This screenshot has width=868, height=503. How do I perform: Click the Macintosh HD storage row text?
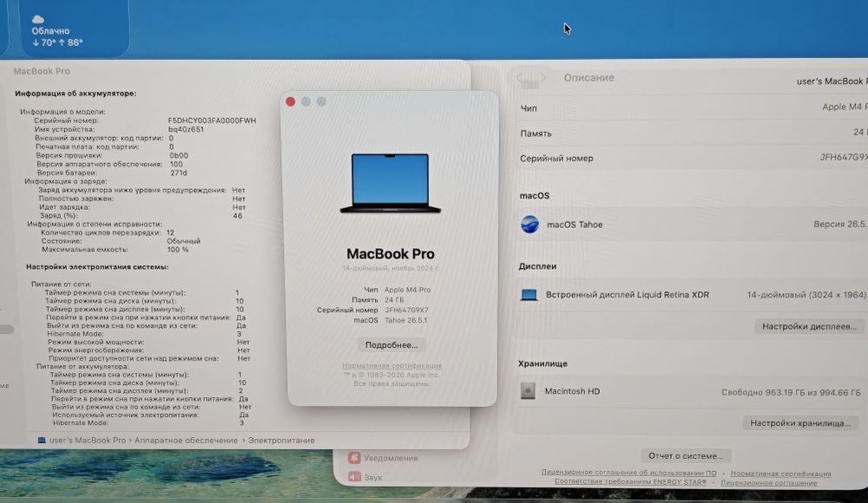[572, 391]
